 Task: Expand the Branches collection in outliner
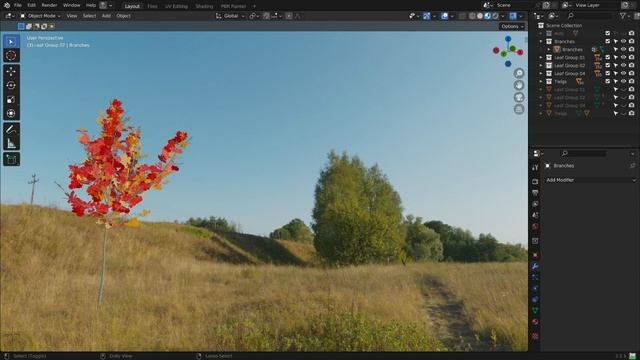[541, 41]
